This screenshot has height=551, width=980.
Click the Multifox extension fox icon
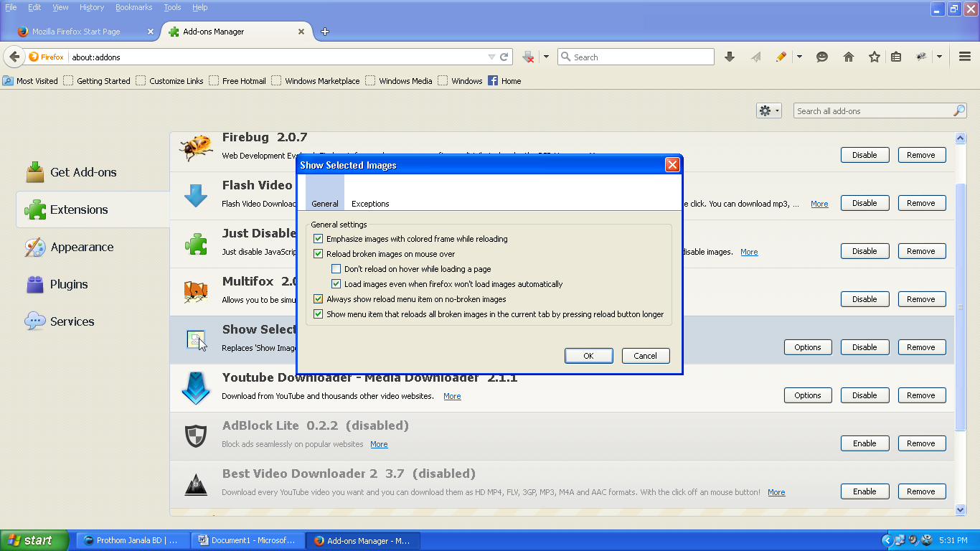(x=196, y=291)
